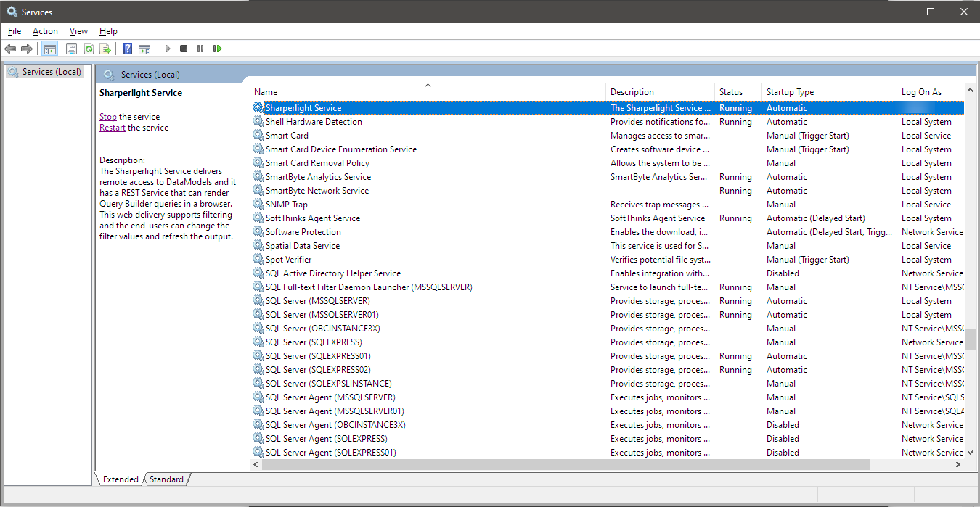
Task: Click the blue Help toolbar icon
Action: coord(128,49)
